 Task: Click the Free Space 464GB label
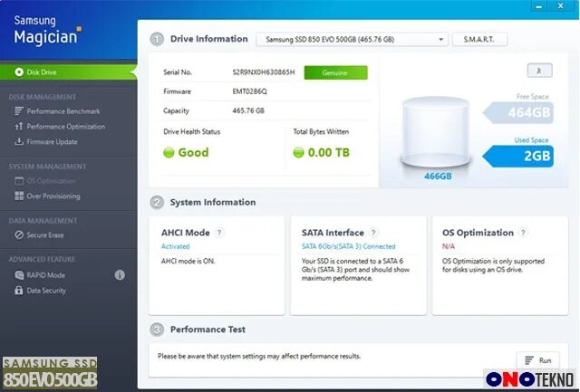tap(519, 112)
